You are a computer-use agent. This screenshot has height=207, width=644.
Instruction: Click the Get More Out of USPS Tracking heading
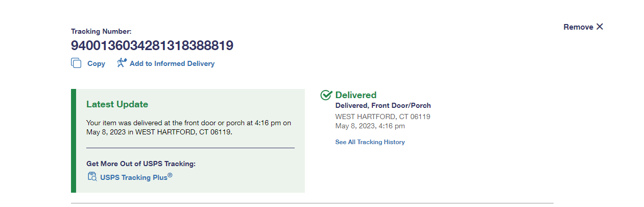tap(141, 164)
